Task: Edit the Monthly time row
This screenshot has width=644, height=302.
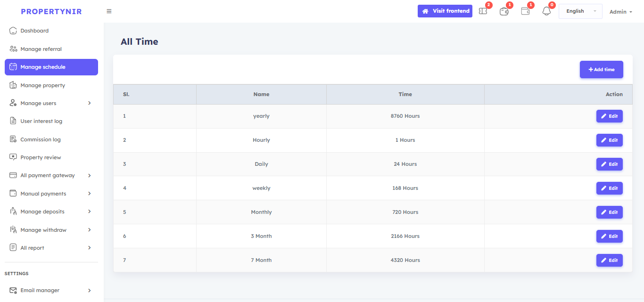Action: [x=609, y=212]
